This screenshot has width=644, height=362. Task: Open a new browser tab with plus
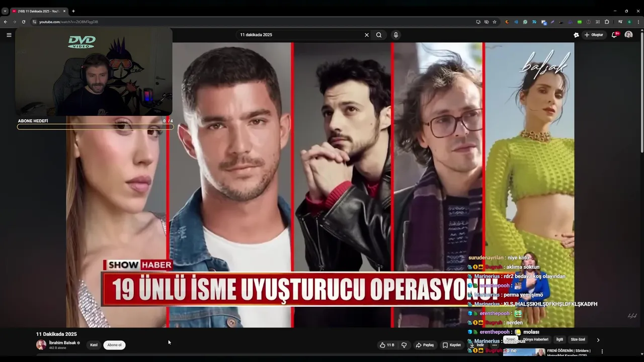pyautogui.click(x=73, y=11)
